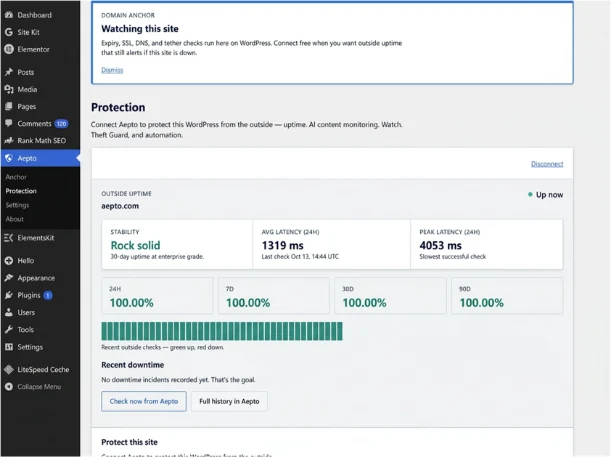This screenshot has height=457, width=612.
Task: Open Aepto Settings submenu item
Action: (17, 205)
